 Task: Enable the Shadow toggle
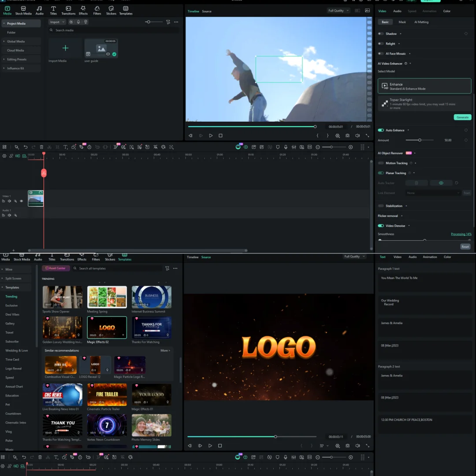coord(381,34)
